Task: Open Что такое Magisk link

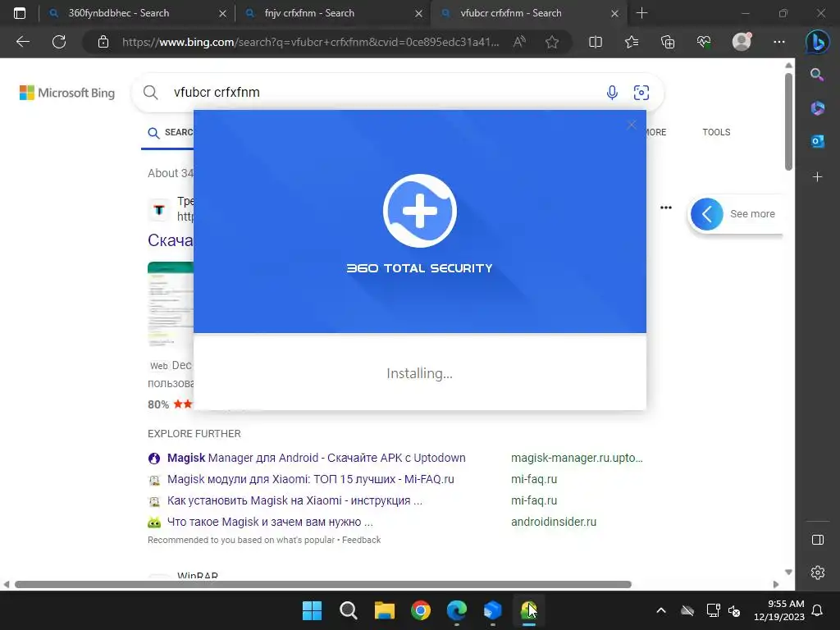Action: 270,522
